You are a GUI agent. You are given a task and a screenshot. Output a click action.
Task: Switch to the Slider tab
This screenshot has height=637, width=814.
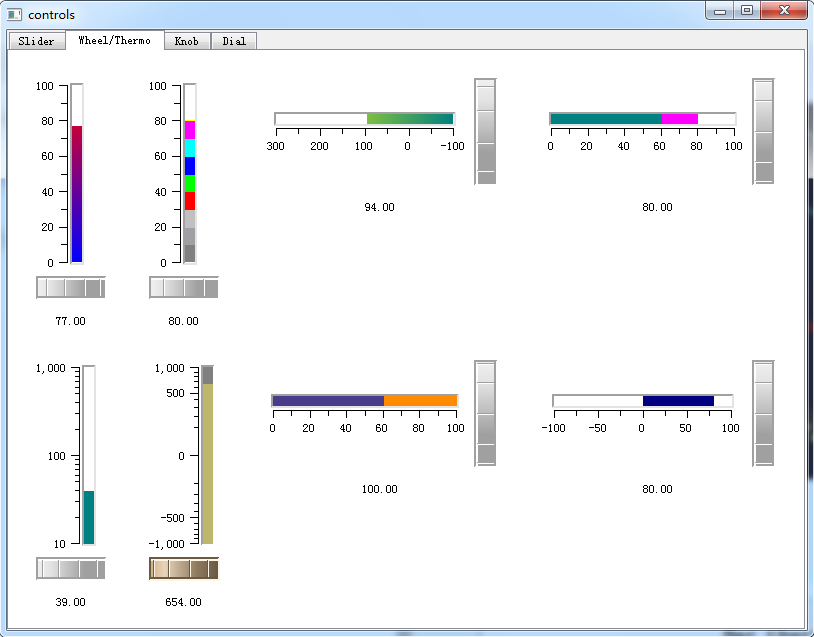coord(36,41)
